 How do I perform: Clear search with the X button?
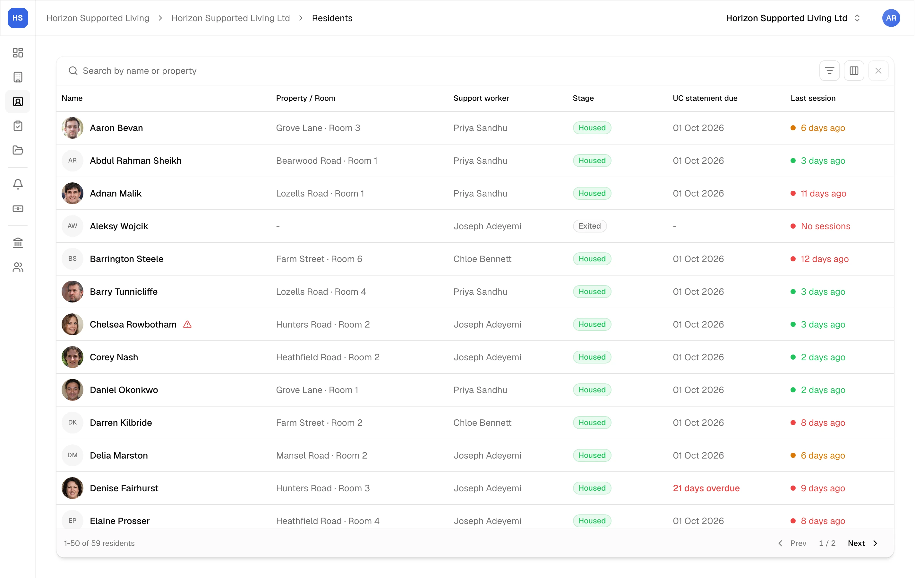(x=878, y=71)
